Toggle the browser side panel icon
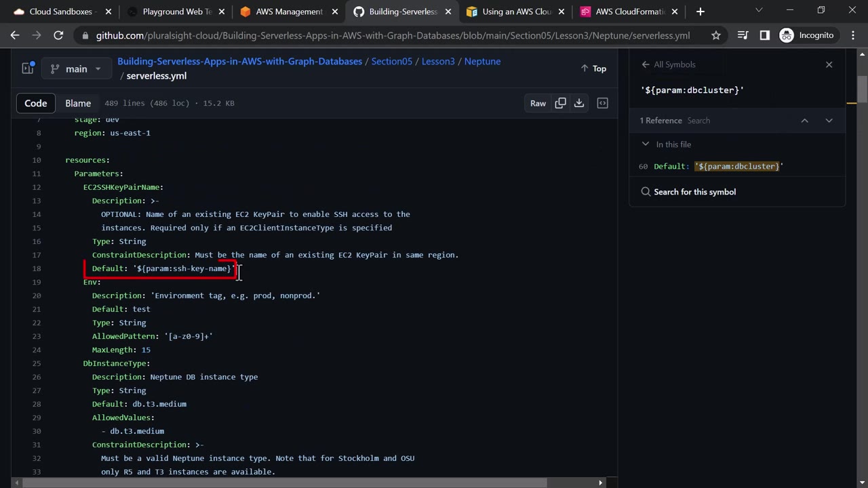 [765, 35]
